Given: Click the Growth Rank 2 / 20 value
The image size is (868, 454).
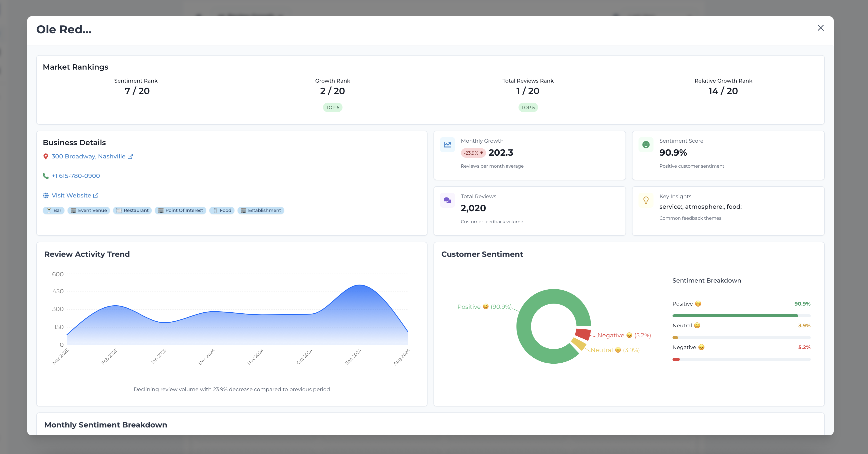Looking at the screenshot, I should click(x=332, y=91).
